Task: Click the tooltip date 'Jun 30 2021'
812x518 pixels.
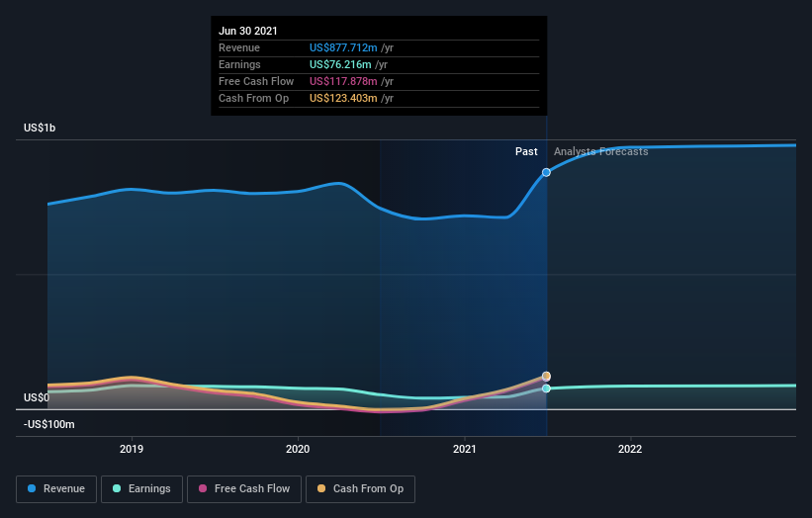Action: pos(248,31)
